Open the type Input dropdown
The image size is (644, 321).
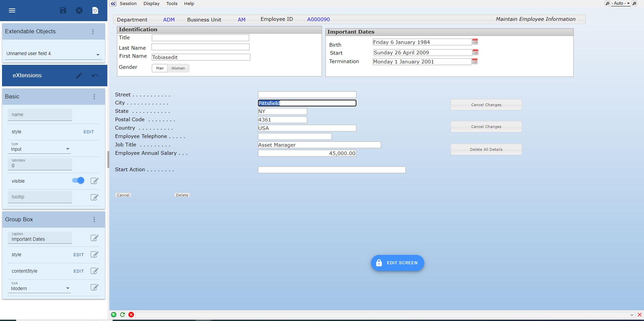(67, 149)
